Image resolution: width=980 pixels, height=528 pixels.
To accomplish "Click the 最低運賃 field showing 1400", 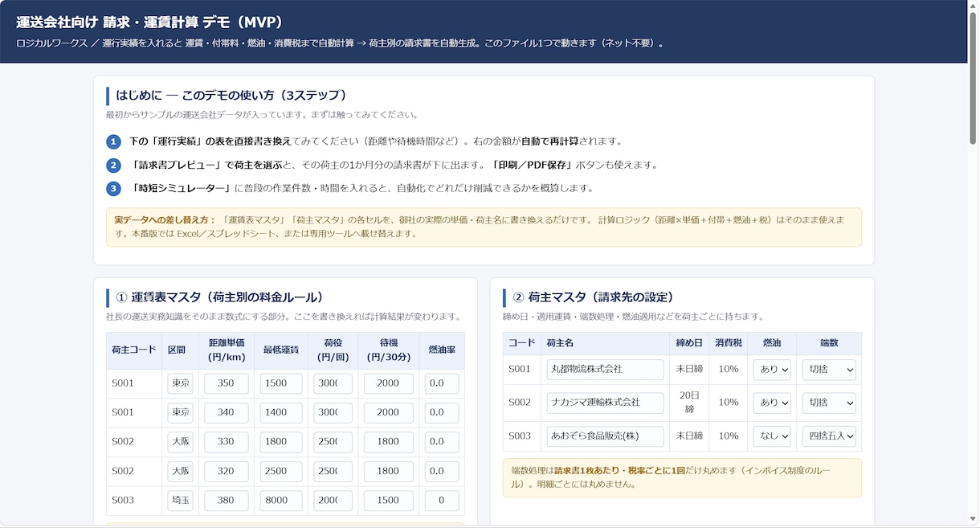I will [281, 413].
